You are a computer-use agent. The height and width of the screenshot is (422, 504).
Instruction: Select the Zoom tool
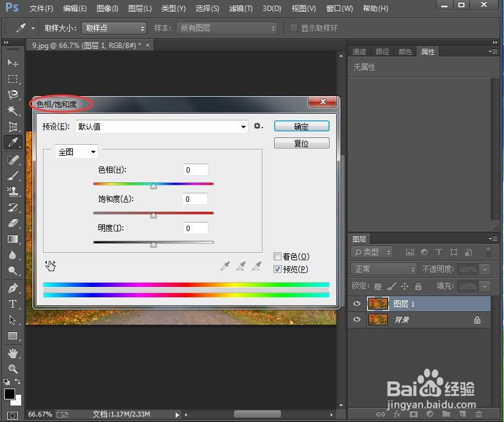click(x=13, y=368)
